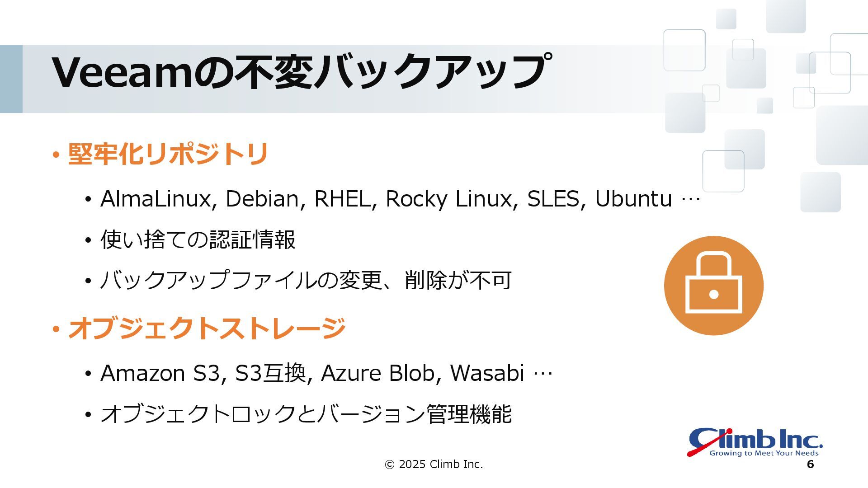The width and height of the screenshot is (868, 488).
Task: Click the Climb Inc. logo
Action: point(755,442)
